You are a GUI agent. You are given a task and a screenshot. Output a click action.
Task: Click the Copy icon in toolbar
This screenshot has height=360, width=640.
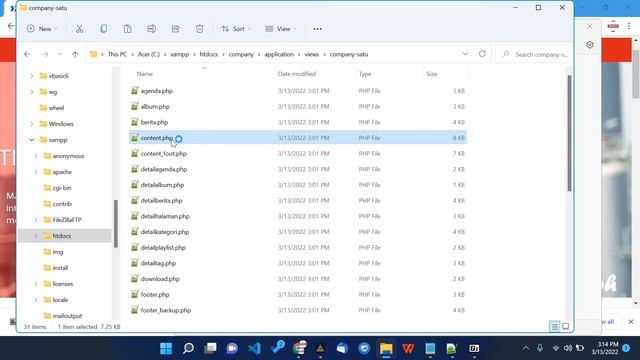point(104,29)
